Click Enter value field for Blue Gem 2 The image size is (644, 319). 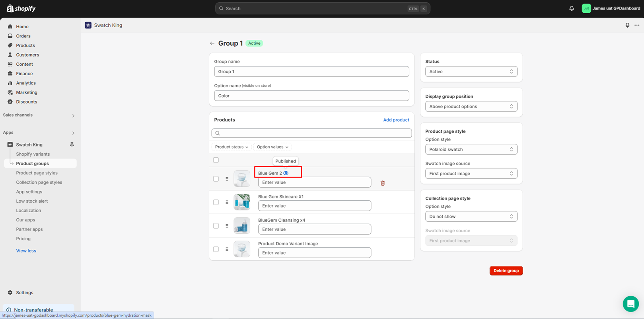coord(315,182)
